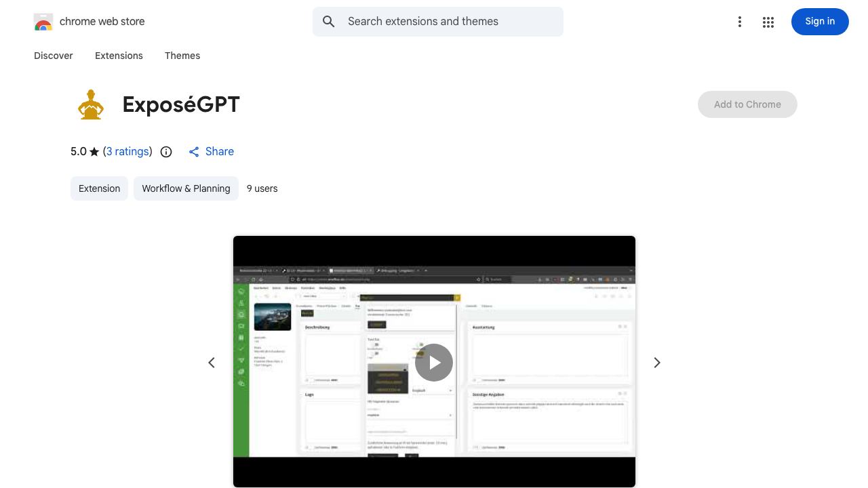
Task: Click the search magnifier icon
Action: pos(329,22)
